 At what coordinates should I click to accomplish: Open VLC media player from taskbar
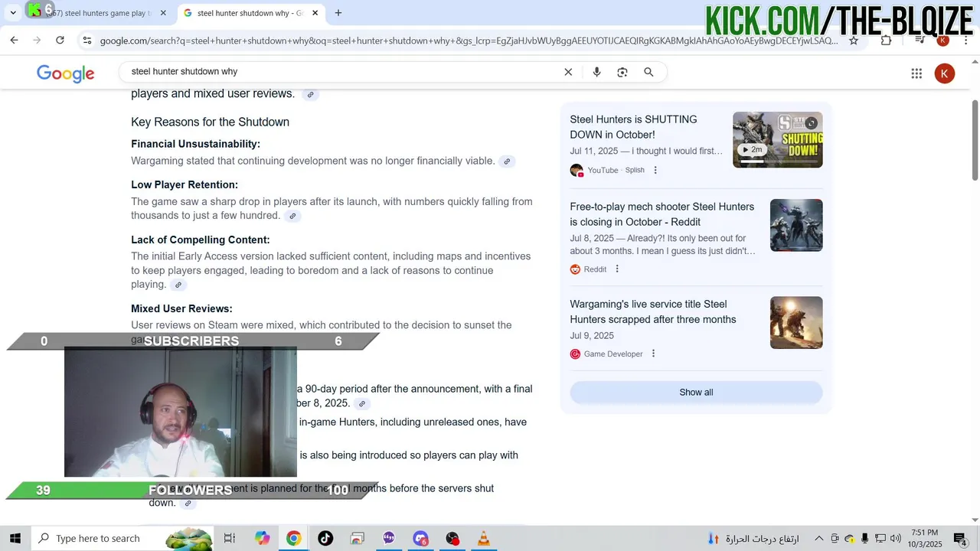[x=483, y=539]
